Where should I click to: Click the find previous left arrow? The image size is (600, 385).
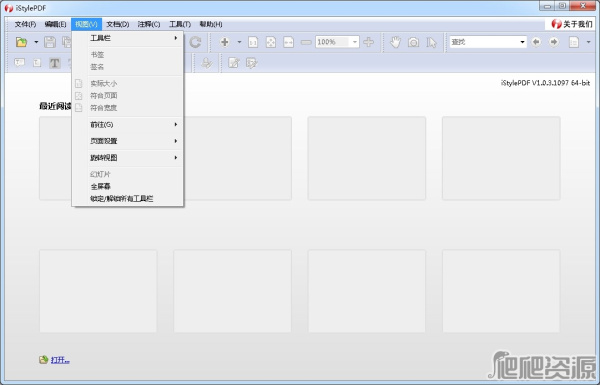(536, 42)
